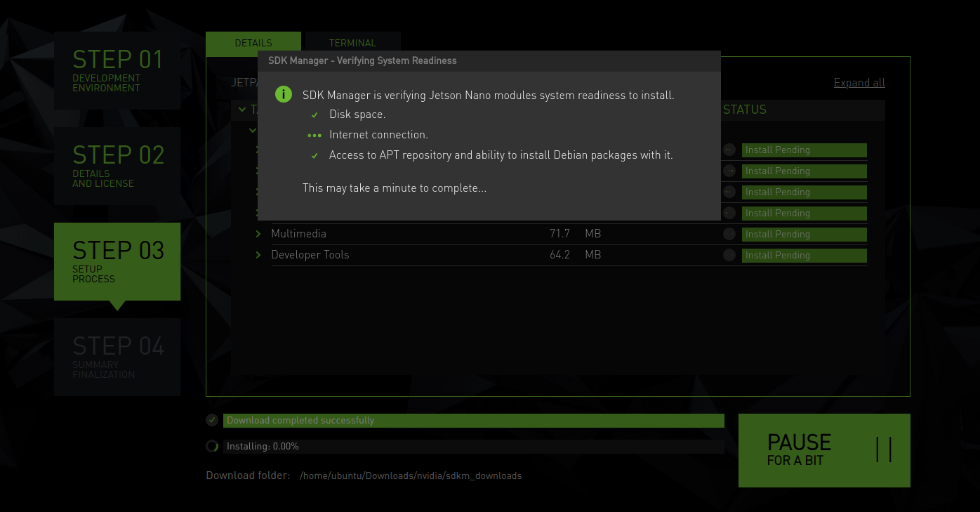Click the STATUS column header
The image size is (980, 512).
click(x=745, y=110)
